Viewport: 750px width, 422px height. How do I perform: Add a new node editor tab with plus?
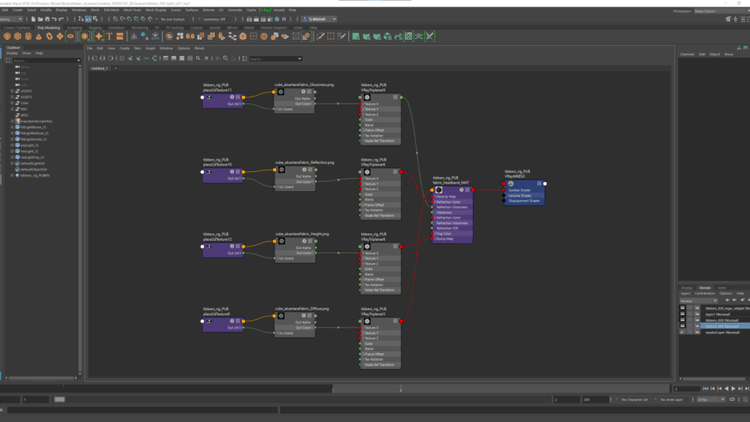(115, 68)
